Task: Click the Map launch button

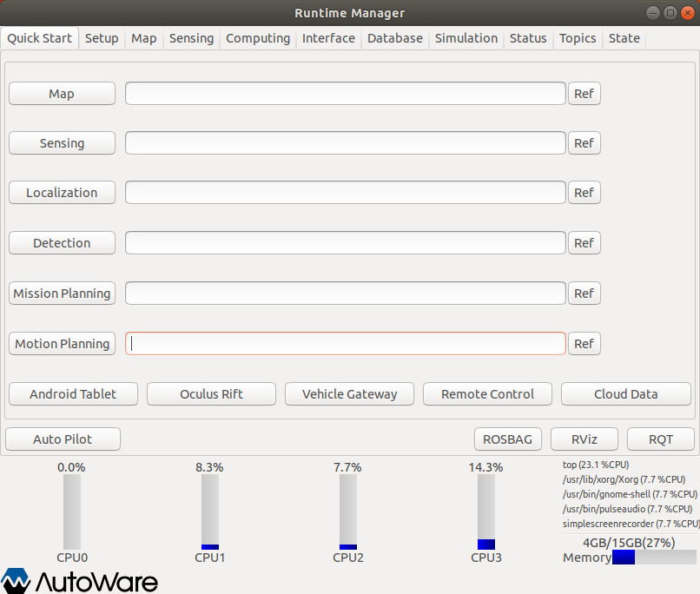Action: tap(62, 94)
